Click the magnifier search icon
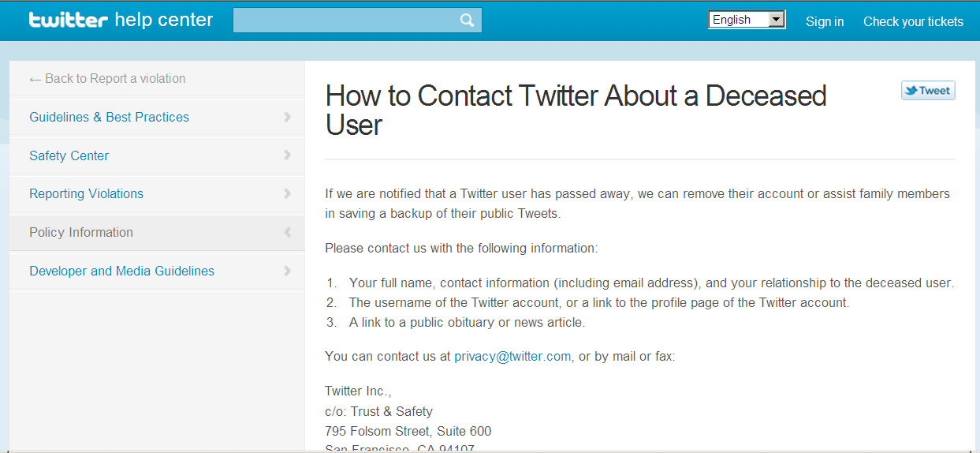Viewport: 980px width, 453px height. click(468, 21)
